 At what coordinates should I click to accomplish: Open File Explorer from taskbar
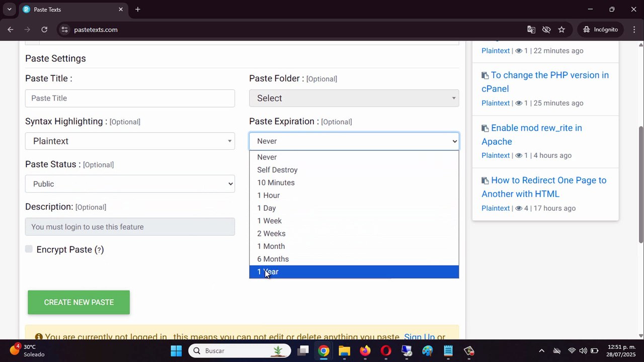tap(344, 350)
